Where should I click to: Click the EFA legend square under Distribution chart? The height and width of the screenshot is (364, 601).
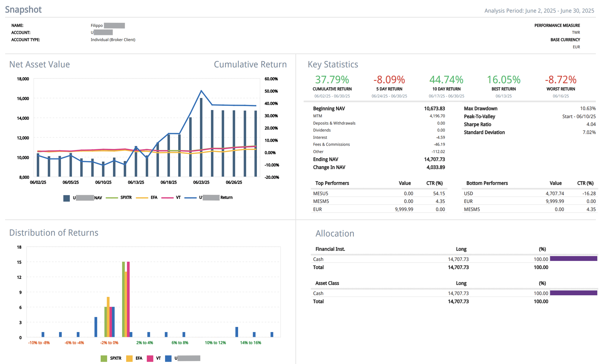(x=129, y=358)
